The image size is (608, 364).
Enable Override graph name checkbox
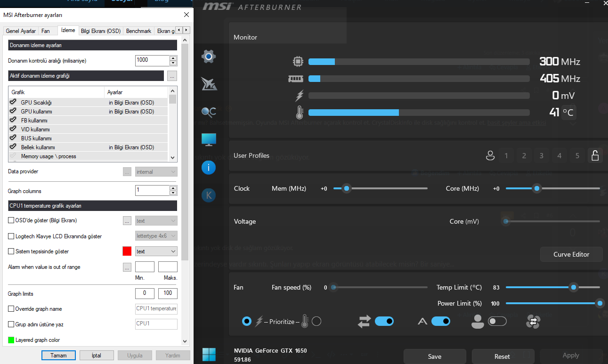tap(11, 309)
